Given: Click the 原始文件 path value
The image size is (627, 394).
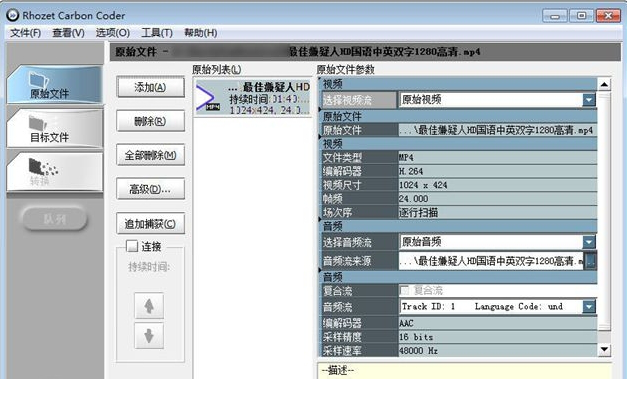Looking at the screenshot, I should [497, 130].
